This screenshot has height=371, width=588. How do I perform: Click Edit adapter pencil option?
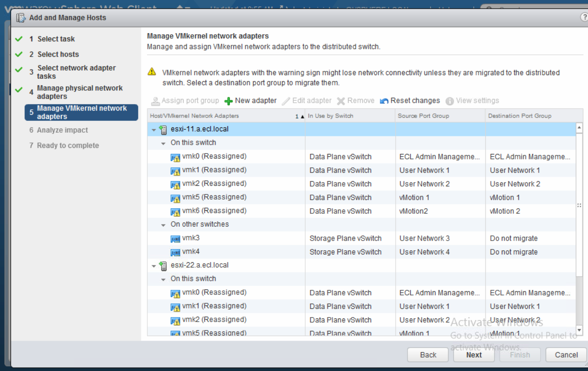pos(307,101)
